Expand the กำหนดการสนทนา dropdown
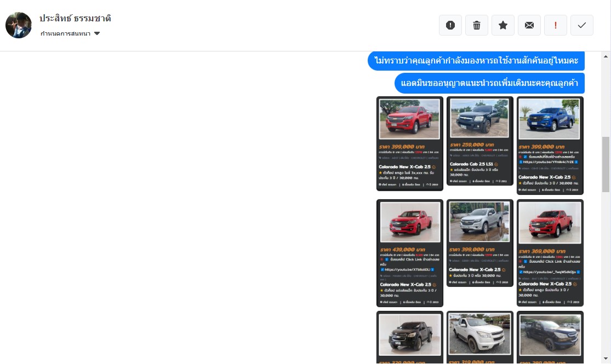Image resolution: width=611 pixels, height=364 pixels. pyautogui.click(x=70, y=33)
